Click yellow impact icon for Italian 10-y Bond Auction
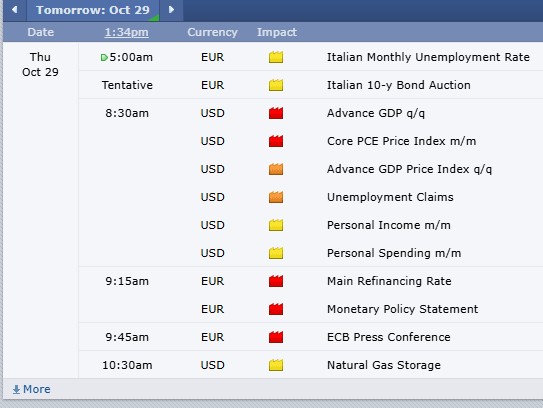Image resolution: width=543 pixels, height=408 pixels. pyautogui.click(x=276, y=85)
